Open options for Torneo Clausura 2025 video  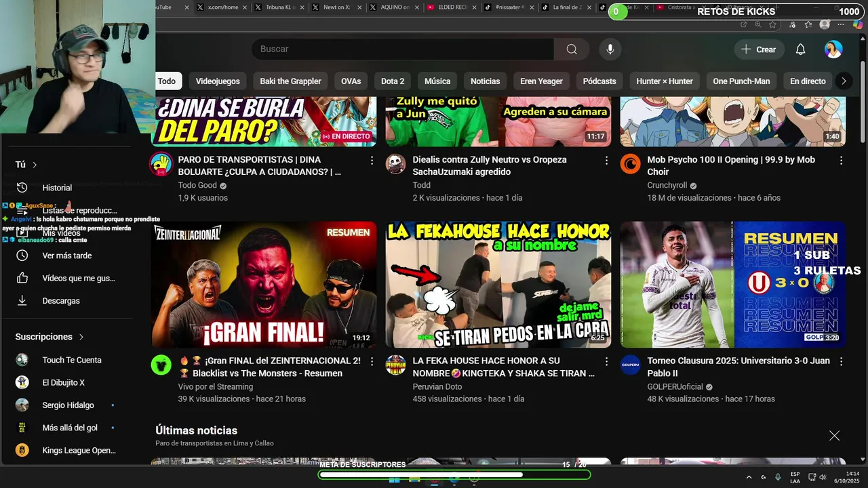pyautogui.click(x=841, y=362)
